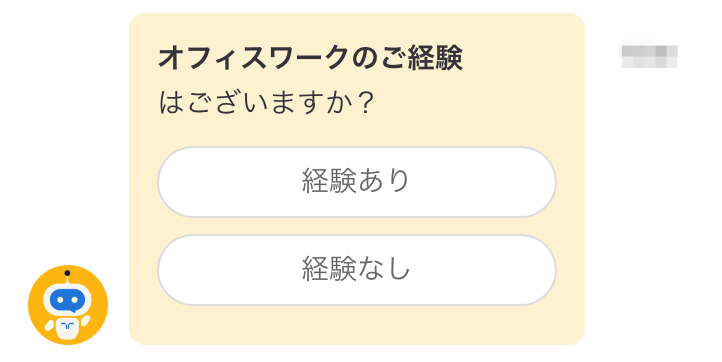
Task: Click the なし characters in second button
Action: (x=384, y=268)
